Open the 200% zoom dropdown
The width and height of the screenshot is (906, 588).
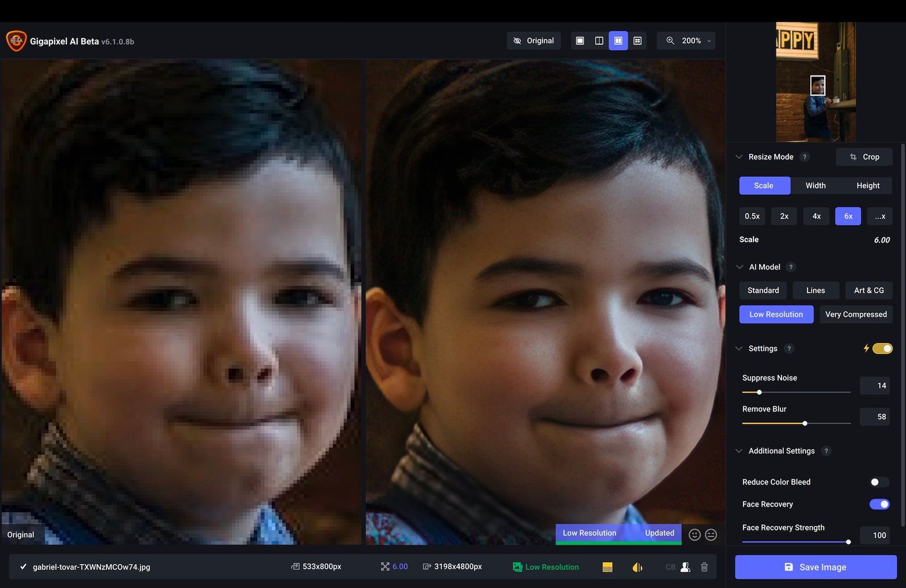coord(686,40)
